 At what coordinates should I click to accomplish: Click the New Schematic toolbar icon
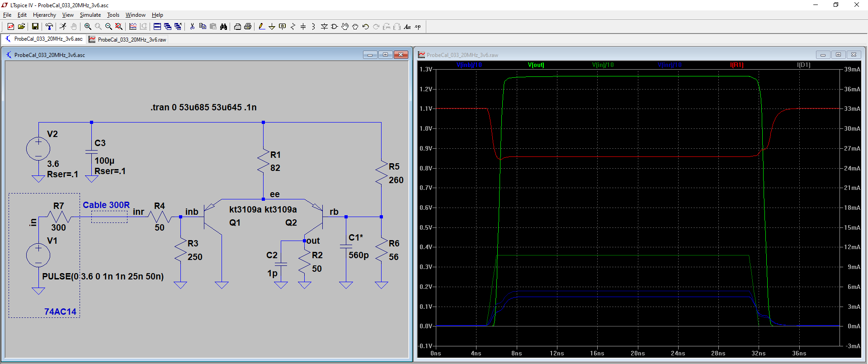(x=11, y=27)
